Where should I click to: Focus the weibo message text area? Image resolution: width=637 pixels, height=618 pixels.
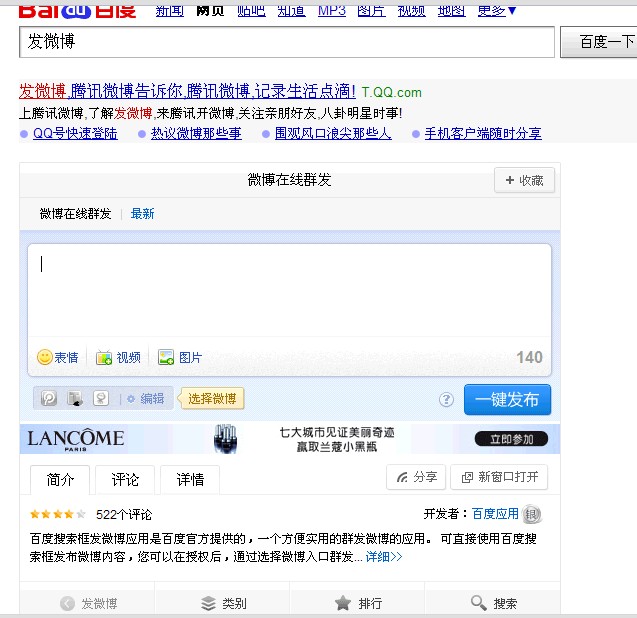click(289, 291)
